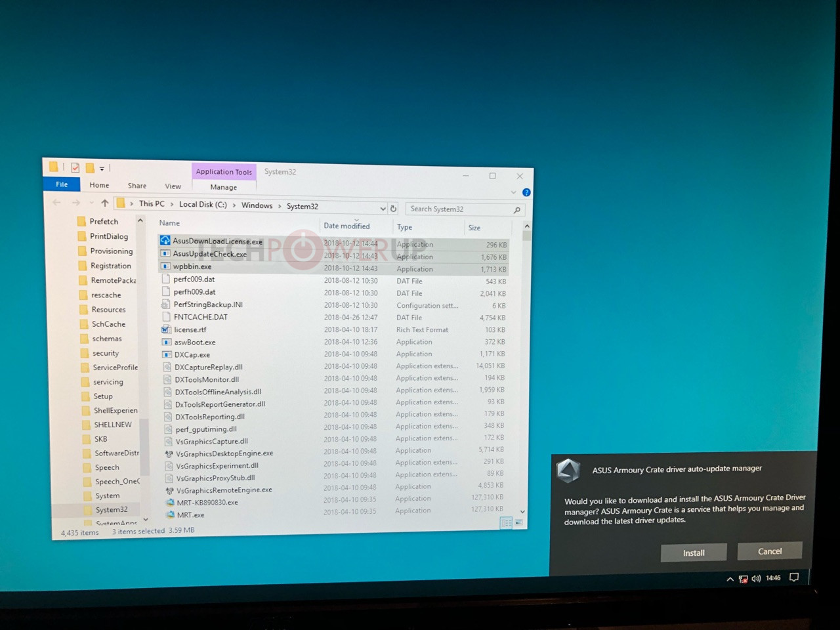
Task: Expand Local Disk (C:) breadcrumb chevron
Action: tap(234, 205)
